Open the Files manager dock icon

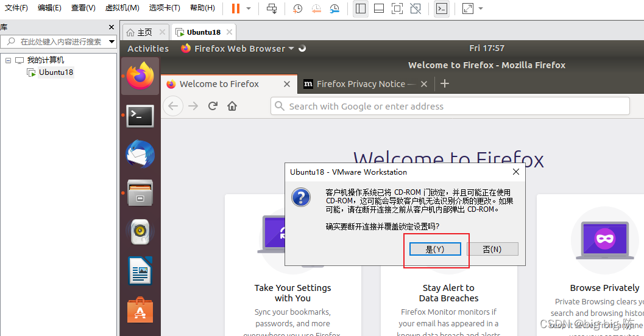click(140, 192)
